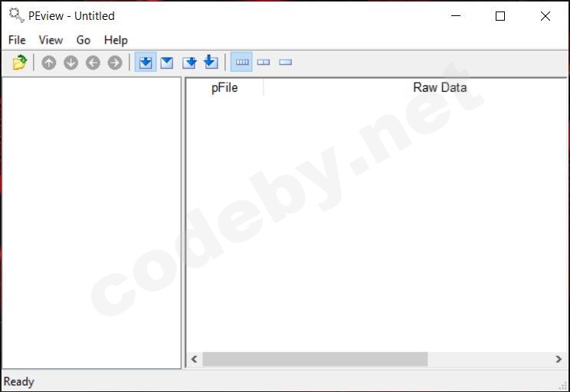Screen dimensions: 570x392
Task: Choose the two-segment word width icon
Action: [x=264, y=62]
